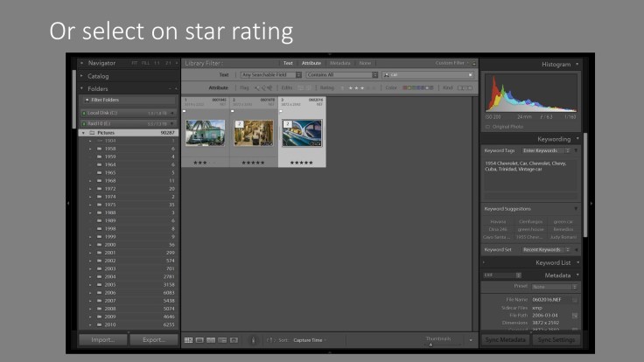Open Compare view from toolbar
This screenshot has height=362, width=644.
coord(211,339)
